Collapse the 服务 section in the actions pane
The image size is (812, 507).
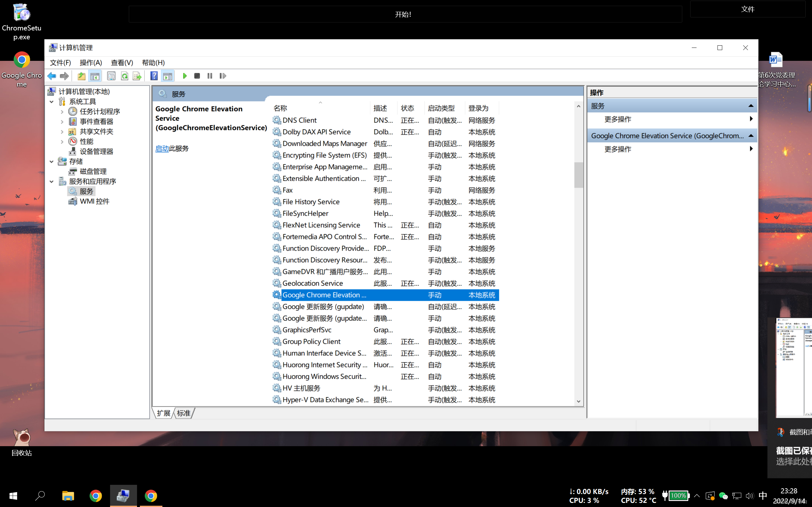[x=750, y=106]
